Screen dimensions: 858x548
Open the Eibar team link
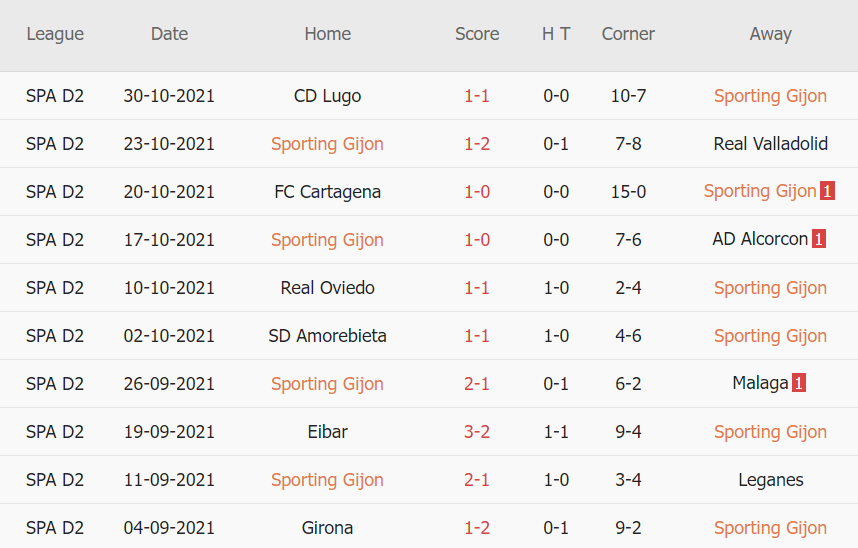327,432
